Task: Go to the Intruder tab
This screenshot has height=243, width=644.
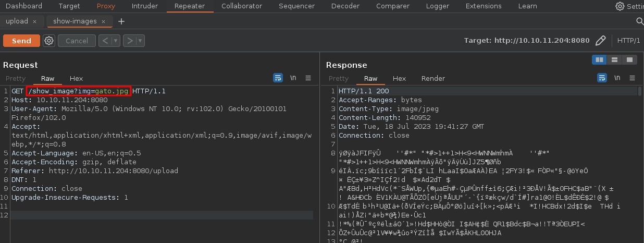Action: pyautogui.click(x=144, y=6)
